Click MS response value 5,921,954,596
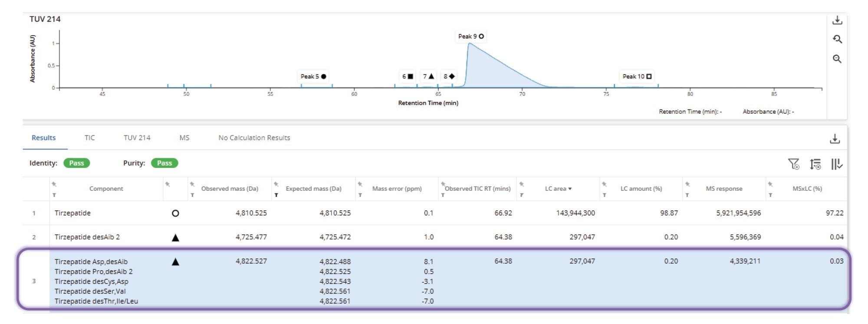Screen dimensions: 868x324 click(738, 213)
